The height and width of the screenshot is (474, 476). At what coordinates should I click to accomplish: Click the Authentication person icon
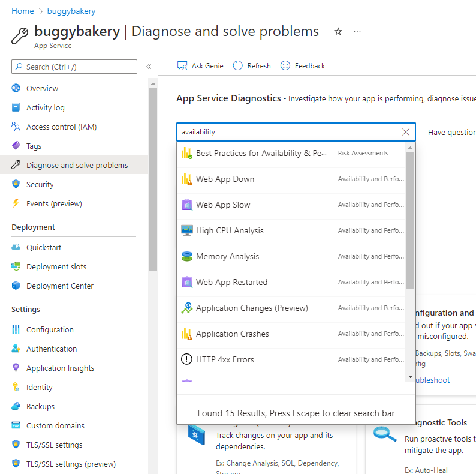(x=16, y=348)
